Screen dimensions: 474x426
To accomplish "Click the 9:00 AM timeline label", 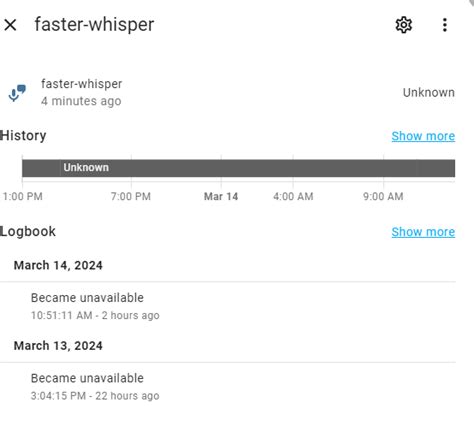I will pyautogui.click(x=383, y=196).
